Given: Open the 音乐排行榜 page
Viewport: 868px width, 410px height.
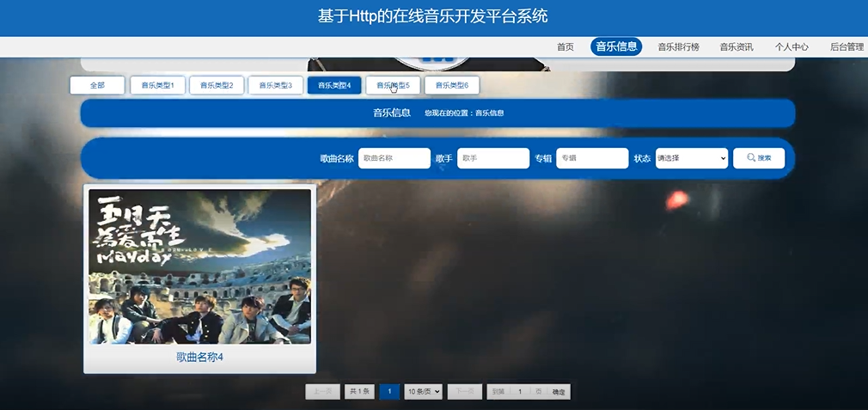Looking at the screenshot, I should coord(678,47).
